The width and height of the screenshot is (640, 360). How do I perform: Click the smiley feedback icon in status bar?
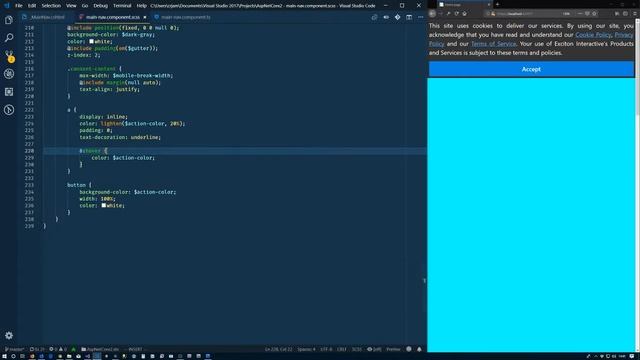409,349
